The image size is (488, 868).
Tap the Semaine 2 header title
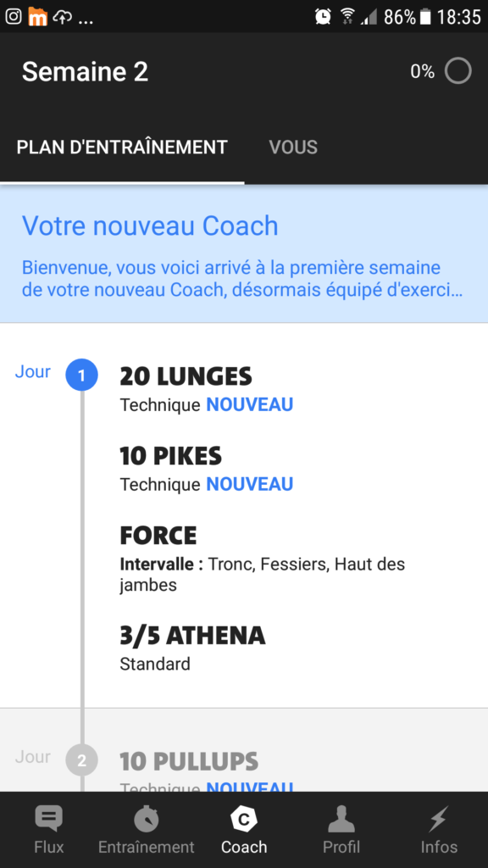(x=86, y=72)
